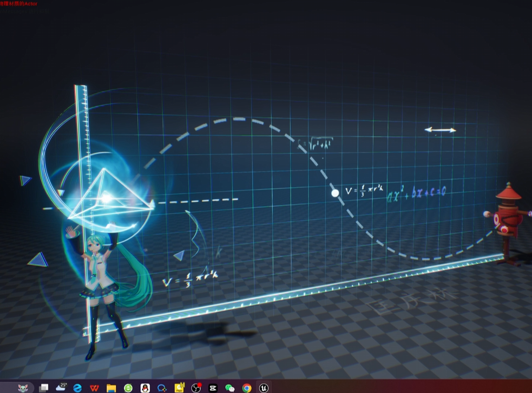Click the bat mascot in the taskbar search box
This screenshot has width=532, height=393.
click(x=23, y=388)
